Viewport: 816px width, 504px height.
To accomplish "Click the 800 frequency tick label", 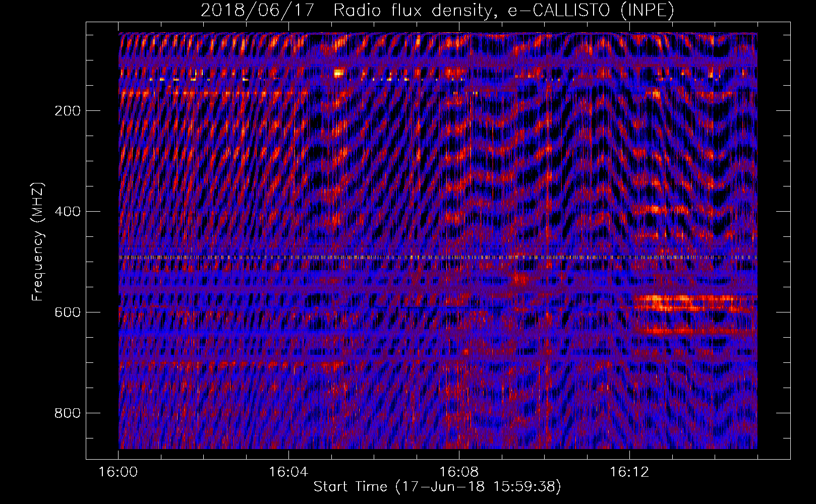I will 68,413.
